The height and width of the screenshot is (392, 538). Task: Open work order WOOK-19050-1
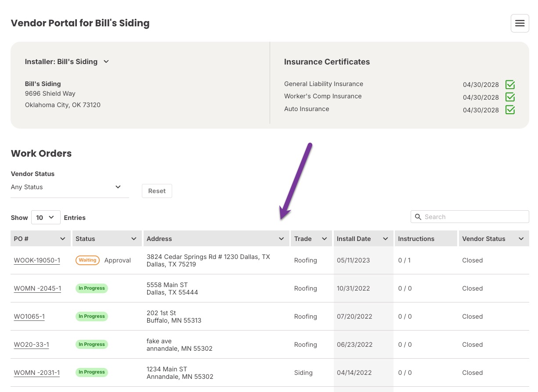(37, 260)
